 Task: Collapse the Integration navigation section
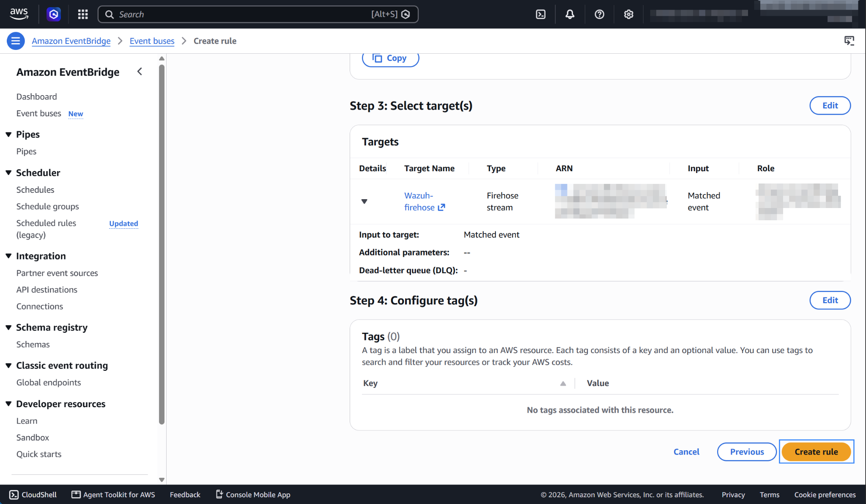pyautogui.click(x=8, y=256)
